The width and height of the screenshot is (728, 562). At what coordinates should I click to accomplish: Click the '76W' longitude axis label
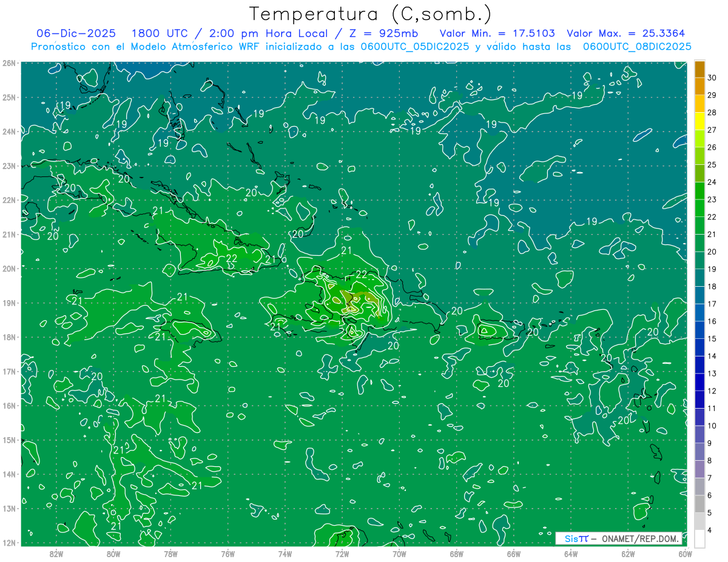click(x=227, y=554)
